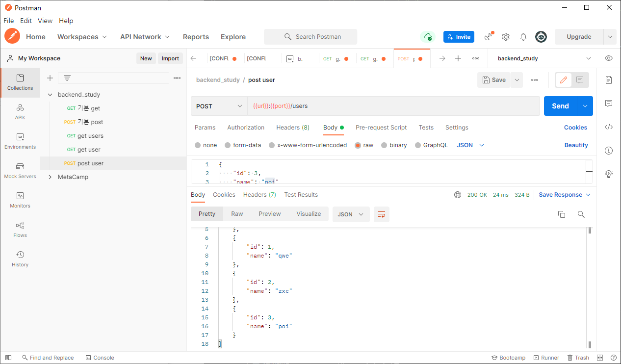Click the user avatar icon

(x=541, y=37)
